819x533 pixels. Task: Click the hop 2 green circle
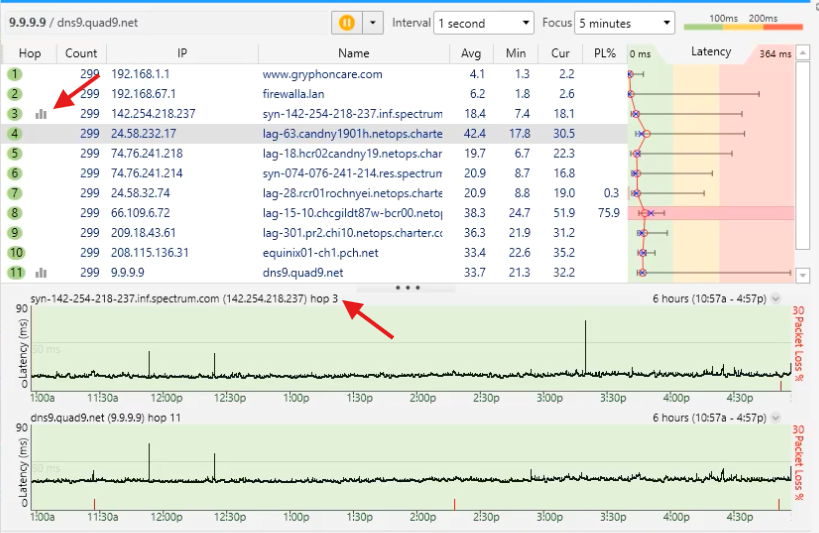[15, 94]
